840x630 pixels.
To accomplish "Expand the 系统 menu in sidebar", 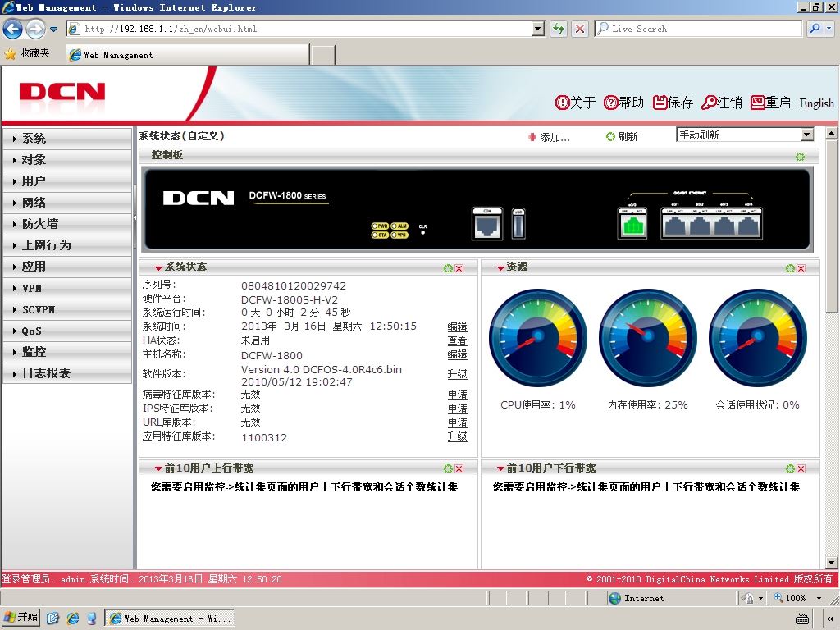I will pos(67,138).
